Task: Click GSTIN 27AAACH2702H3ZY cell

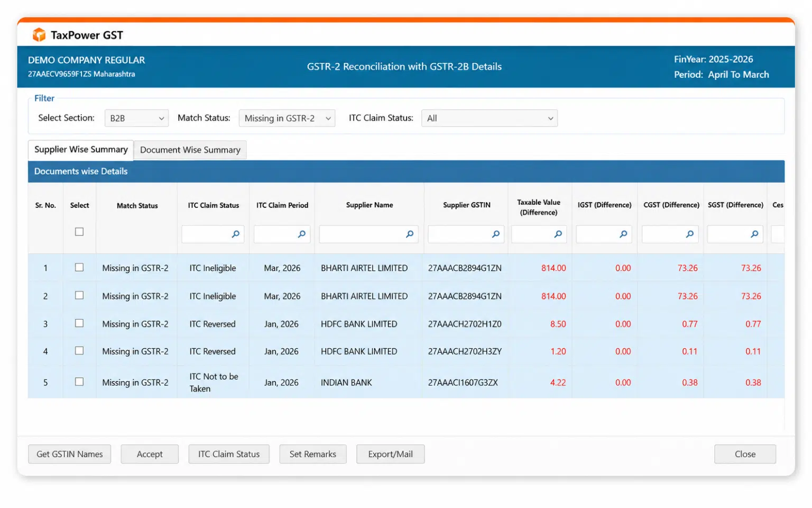Action: (x=465, y=351)
